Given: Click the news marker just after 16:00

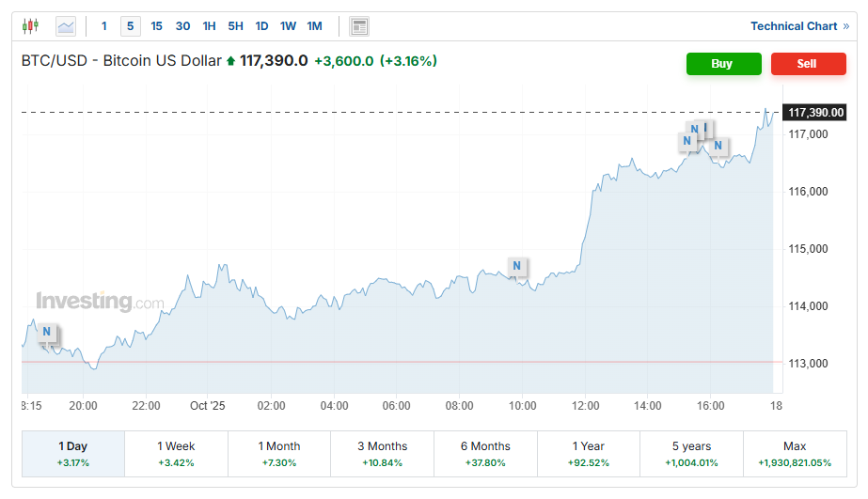Looking at the screenshot, I should click(718, 146).
